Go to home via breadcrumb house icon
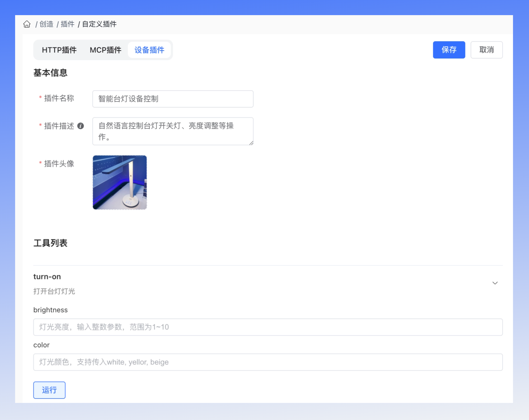The height and width of the screenshot is (420, 529). (x=27, y=24)
